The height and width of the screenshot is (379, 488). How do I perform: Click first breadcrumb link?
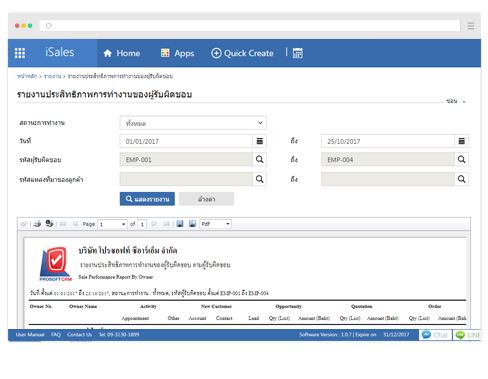[27, 76]
